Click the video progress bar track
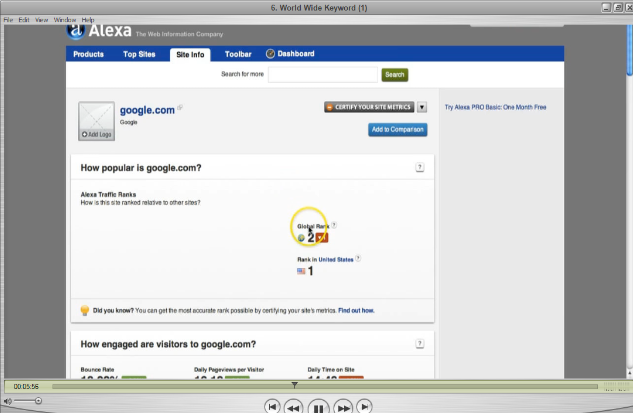 [325, 386]
